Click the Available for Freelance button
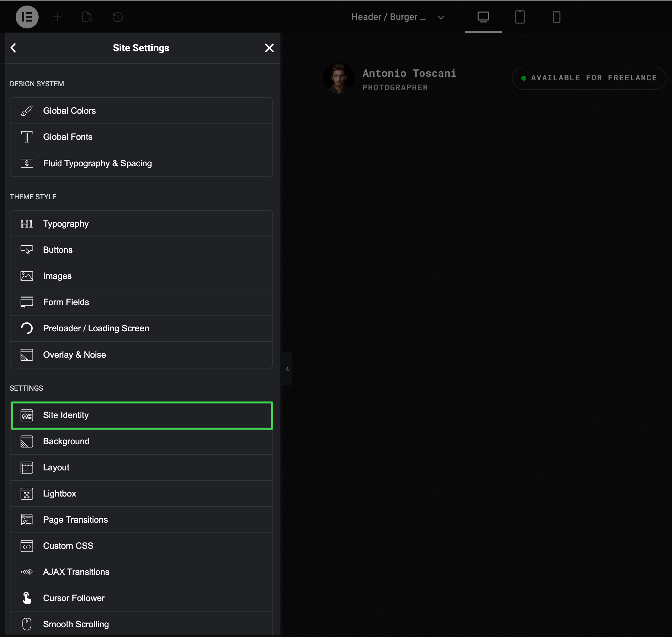Viewport: 672px width, 637px height. [x=588, y=78]
